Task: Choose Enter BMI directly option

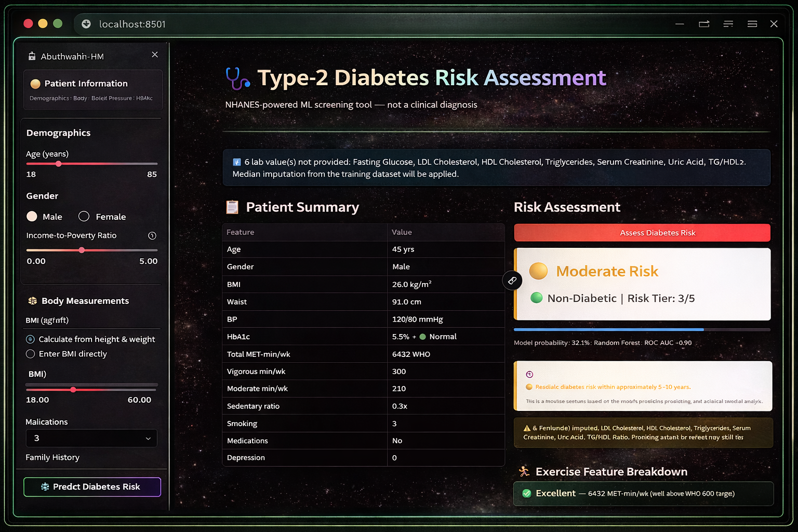Action: point(30,354)
